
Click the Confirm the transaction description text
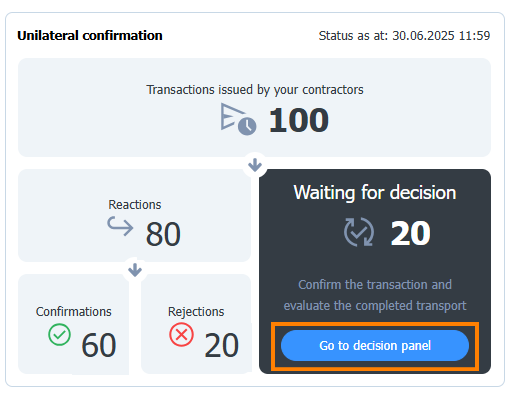coord(375,295)
